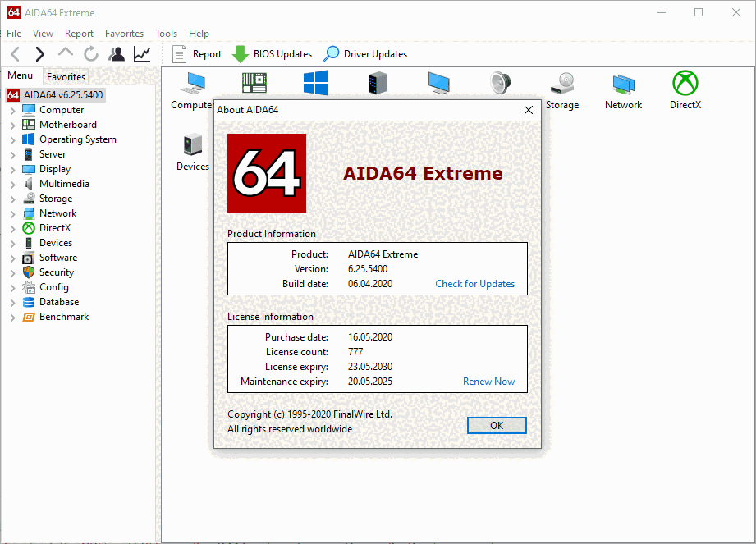756x544 pixels.
Task: Open the benchmark graph toolbar icon
Action: (141, 53)
